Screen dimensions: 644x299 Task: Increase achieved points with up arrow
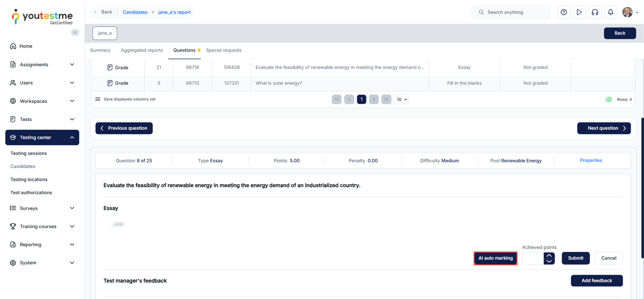tap(549, 255)
